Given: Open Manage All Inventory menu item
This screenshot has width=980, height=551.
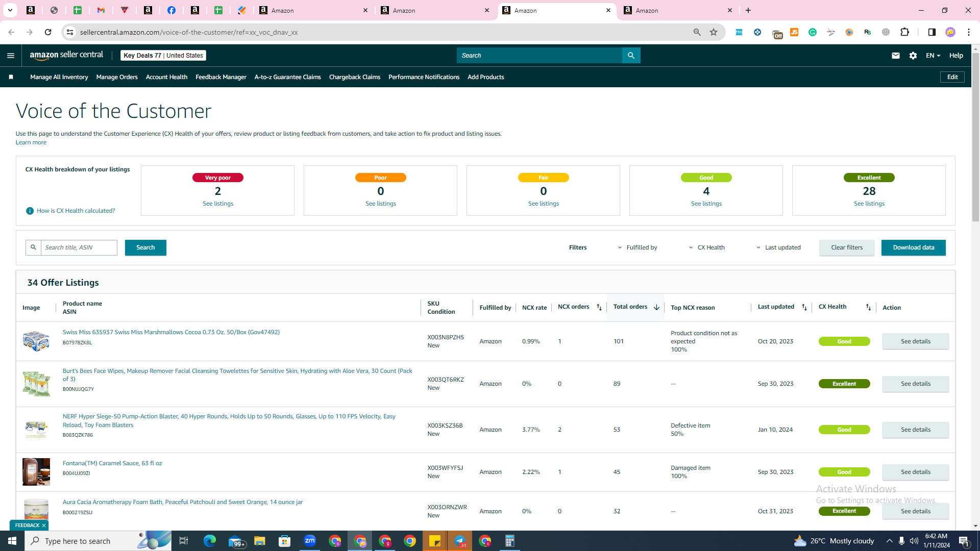Looking at the screenshot, I should click(x=59, y=77).
